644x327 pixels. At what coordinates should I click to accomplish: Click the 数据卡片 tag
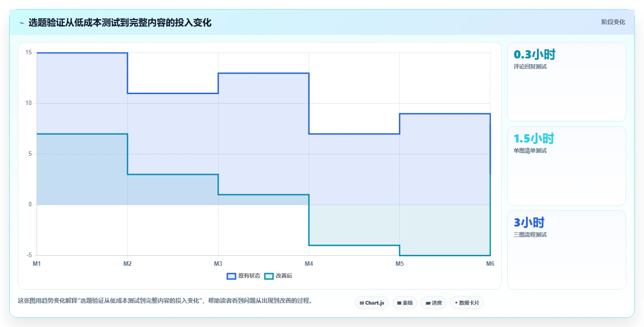coord(467,303)
